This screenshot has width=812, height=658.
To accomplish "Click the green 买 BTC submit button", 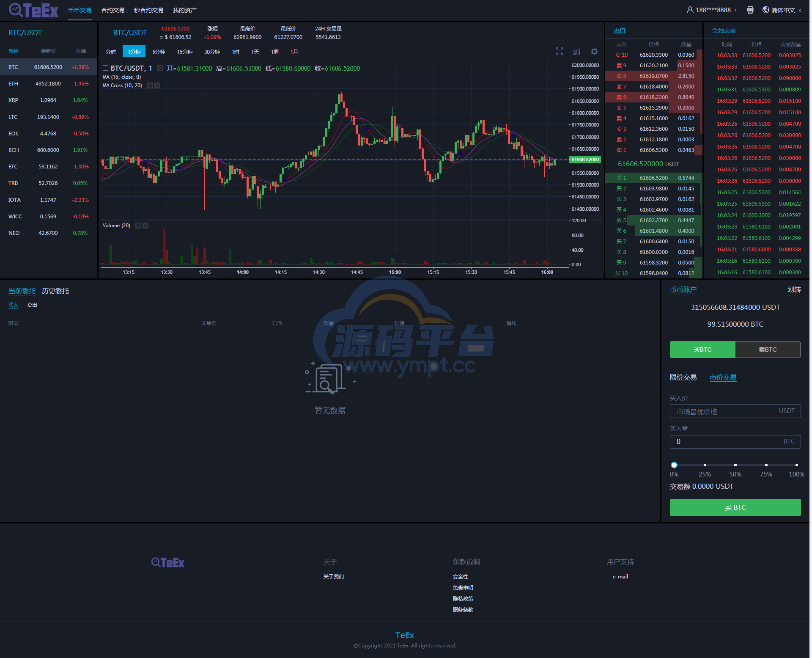I will click(735, 507).
